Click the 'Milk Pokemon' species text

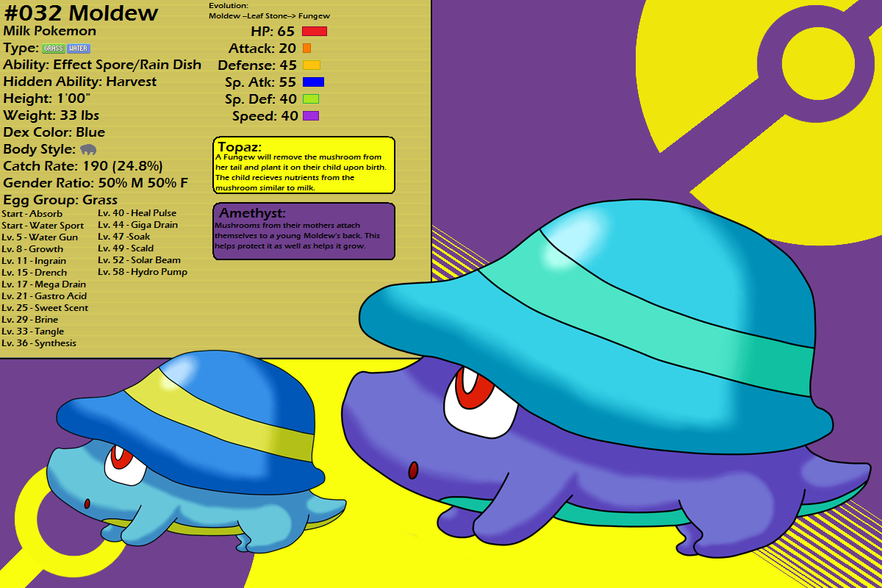coord(49,32)
